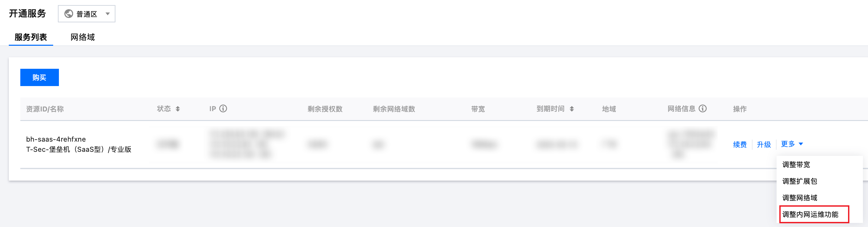The image size is (868, 227).
Task: Sort by 状态 using sort arrows
Action: click(178, 109)
